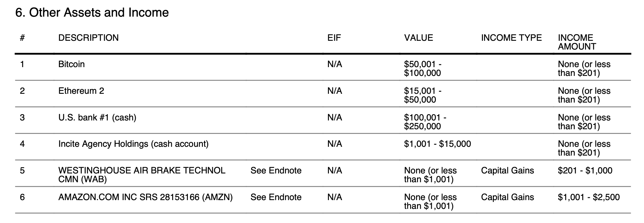This screenshot has width=644, height=223.
Task: Click the $1,001 - $2,500 income amount
Action: click(589, 197)
